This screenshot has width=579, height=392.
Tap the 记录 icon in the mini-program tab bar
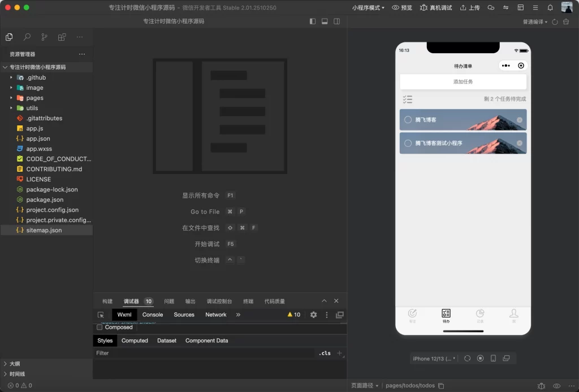(479, 315)
